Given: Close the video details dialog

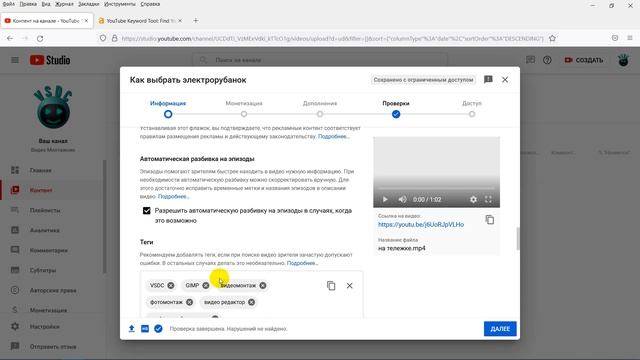Looking at the screenshot, I should point(505,80).
